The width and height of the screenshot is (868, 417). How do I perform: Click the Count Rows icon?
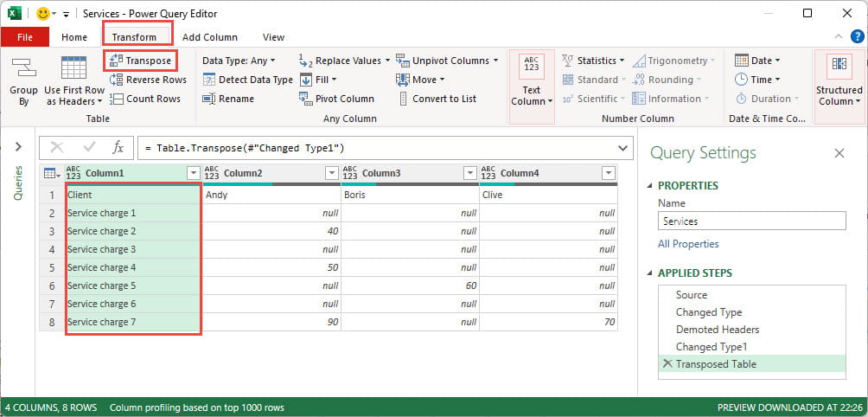117,99
